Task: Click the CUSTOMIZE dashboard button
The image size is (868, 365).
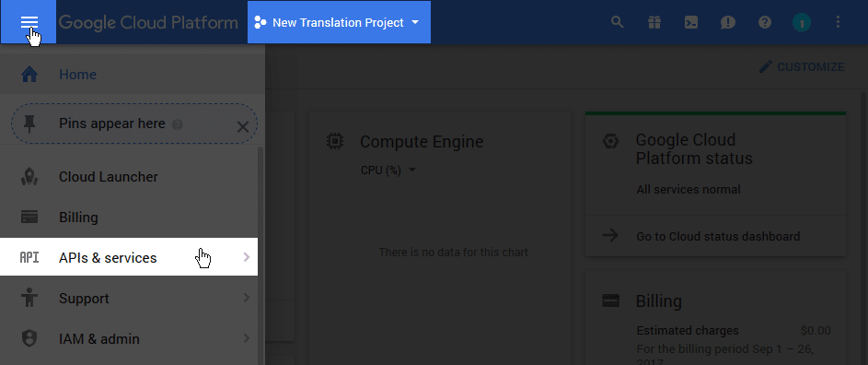Action: (x=802, y=67)
